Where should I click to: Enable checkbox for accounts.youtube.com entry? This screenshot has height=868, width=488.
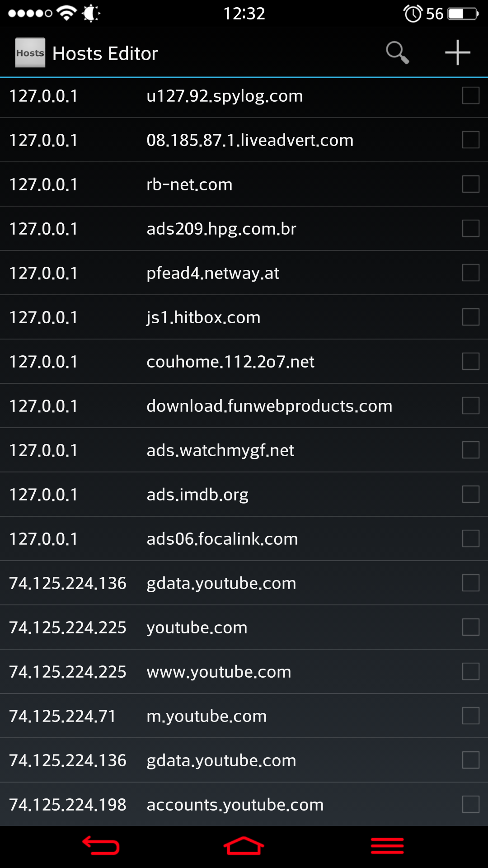point(470,805)
